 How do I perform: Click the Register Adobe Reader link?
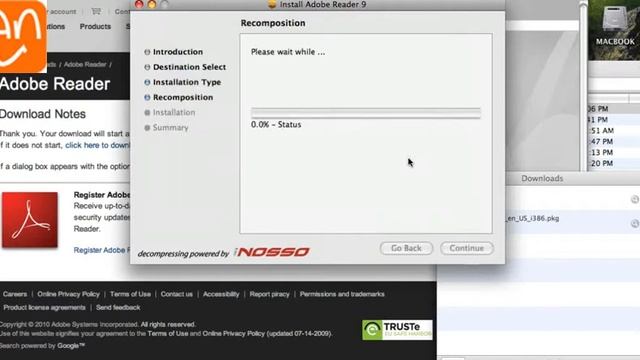[x=102, y=250]
